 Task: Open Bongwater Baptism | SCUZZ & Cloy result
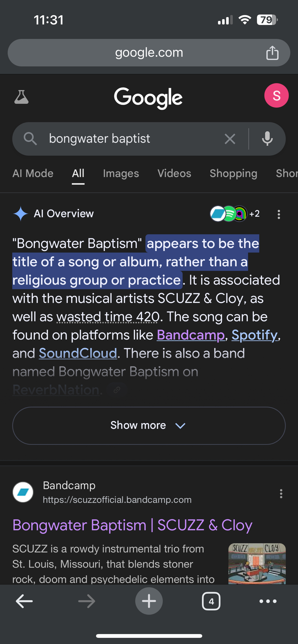[132, 525]
